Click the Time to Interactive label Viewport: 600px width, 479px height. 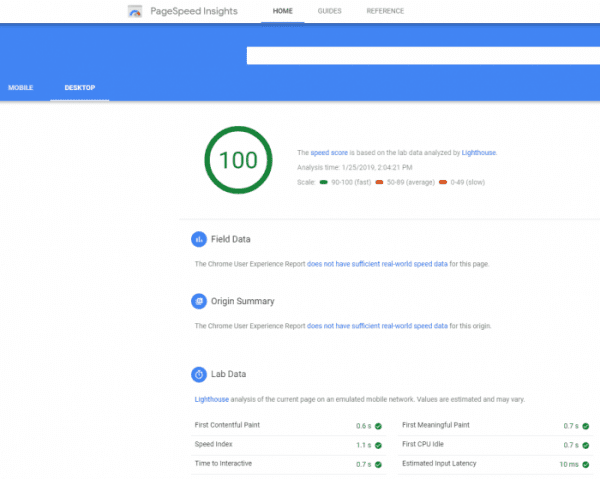[x=223, y=464]
